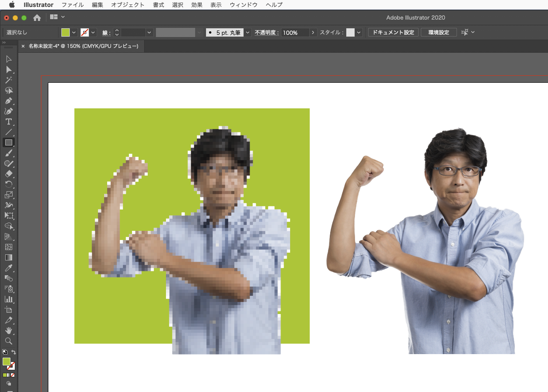Viewport: 548px width, 392px height.
Task: Select the Artboard tool
Action: click(9, 310)
